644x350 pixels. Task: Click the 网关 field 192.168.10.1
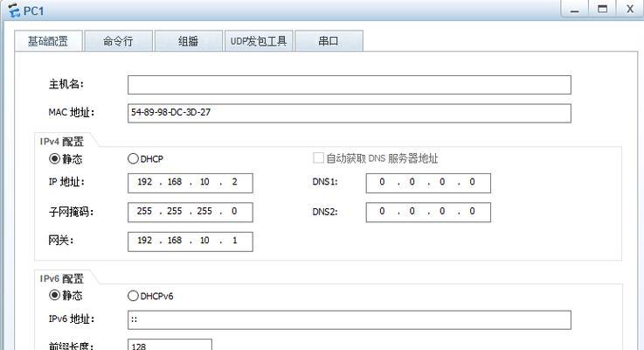click(x=190, y=241)
